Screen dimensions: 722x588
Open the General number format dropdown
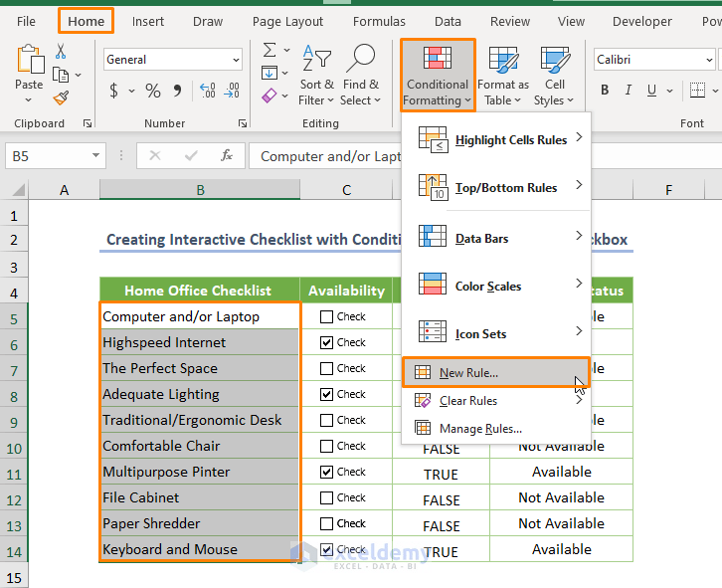pos(236,60)
